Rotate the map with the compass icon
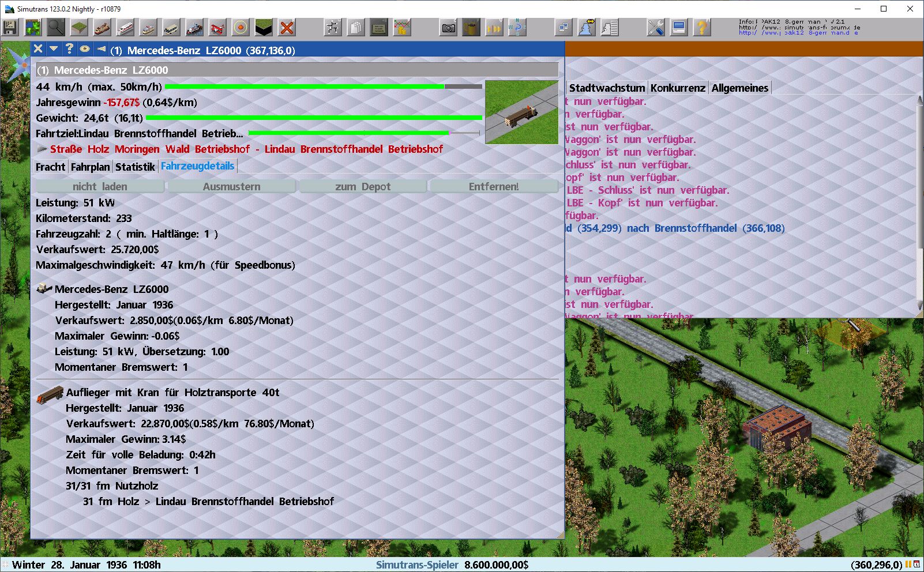Screen dimensions: 924x572 coord(517,27)
